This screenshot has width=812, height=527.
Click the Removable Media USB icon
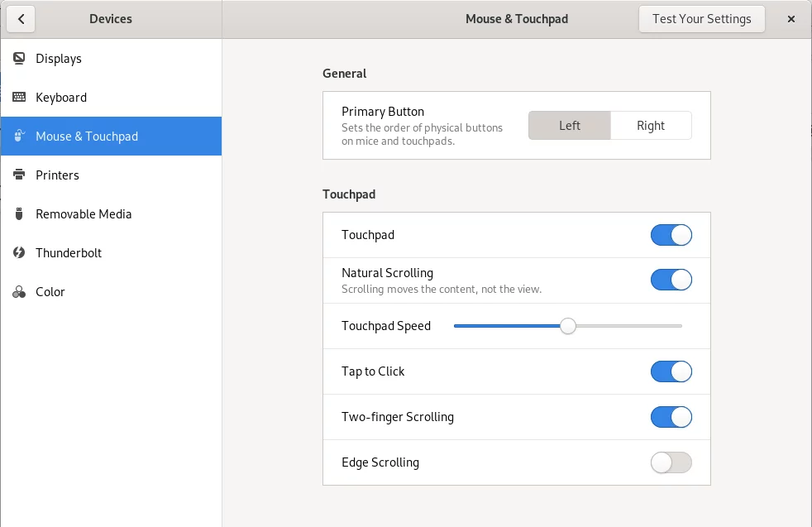coord(19,213)
